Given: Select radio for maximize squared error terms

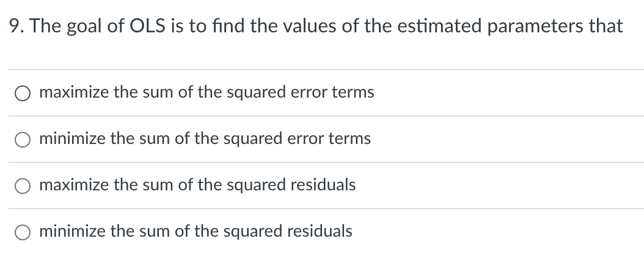Looking at the screenshot, I should click(22, 93).
